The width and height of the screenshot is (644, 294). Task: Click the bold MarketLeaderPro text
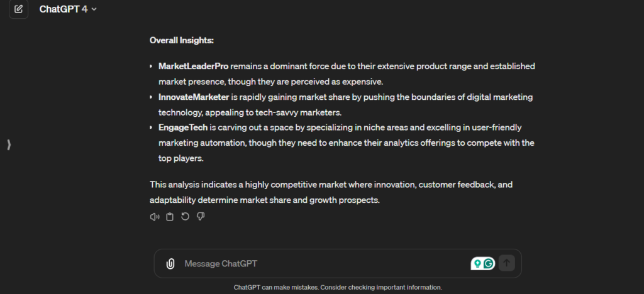click(193, 66)
